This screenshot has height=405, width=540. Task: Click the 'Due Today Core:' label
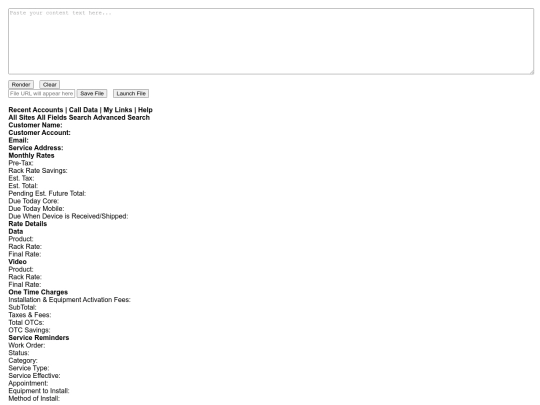(34, 201)
